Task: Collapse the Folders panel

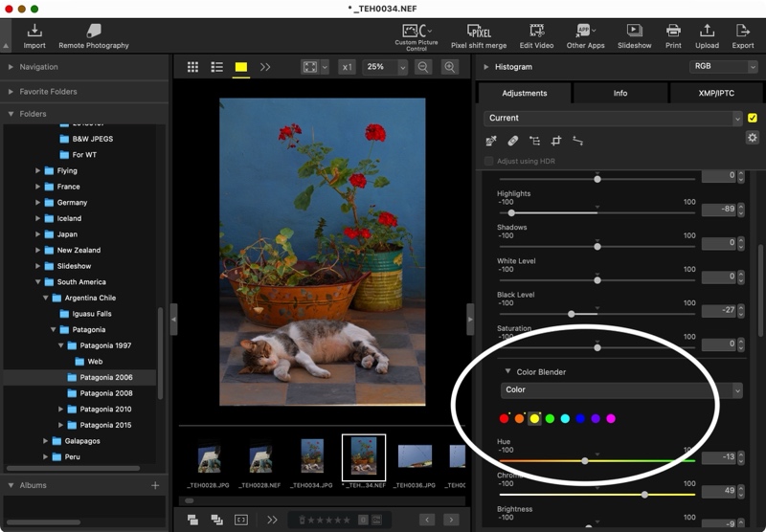Action: click(11, 114)
